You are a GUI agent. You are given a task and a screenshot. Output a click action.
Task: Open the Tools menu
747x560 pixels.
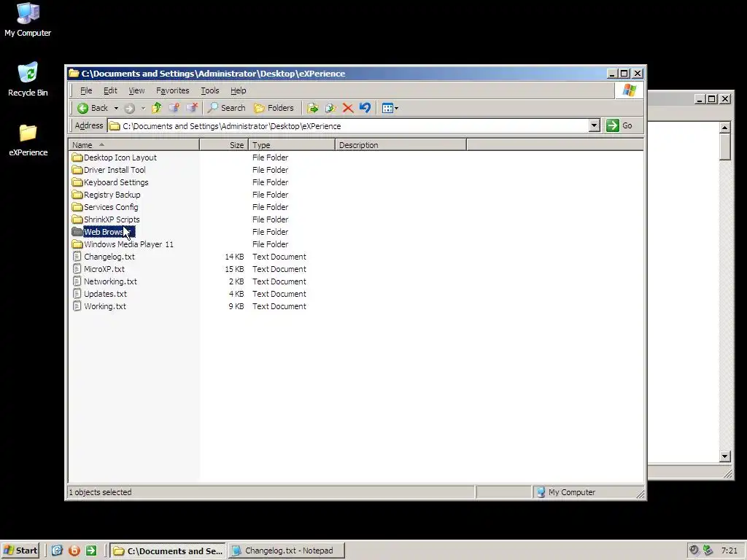click(x=209, y=90)
